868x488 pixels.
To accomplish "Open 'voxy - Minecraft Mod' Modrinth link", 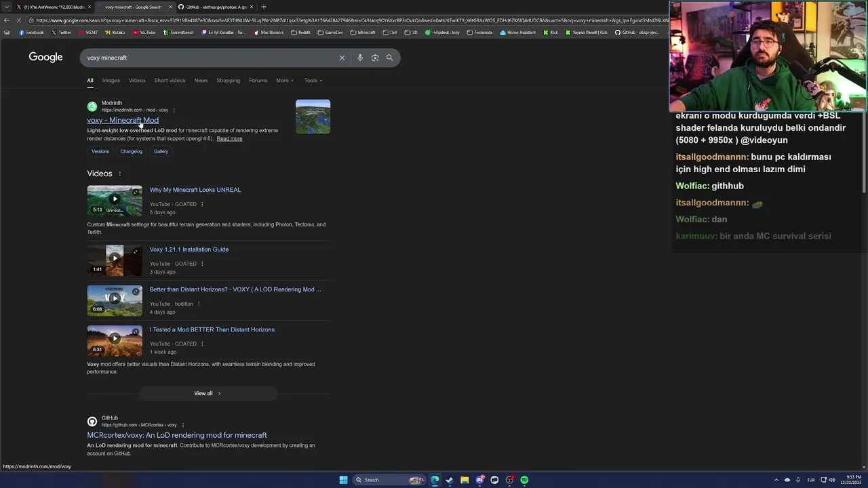I will [123, 121].
